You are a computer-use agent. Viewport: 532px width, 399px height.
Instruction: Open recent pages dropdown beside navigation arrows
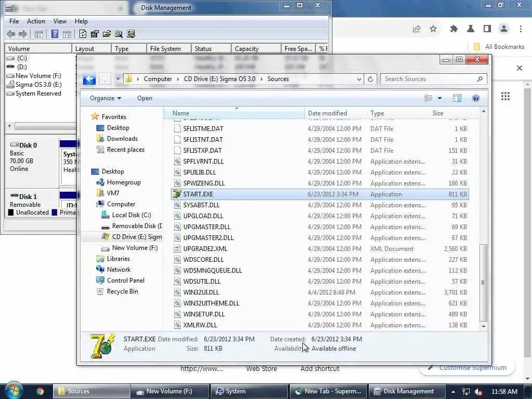(118, 79)
